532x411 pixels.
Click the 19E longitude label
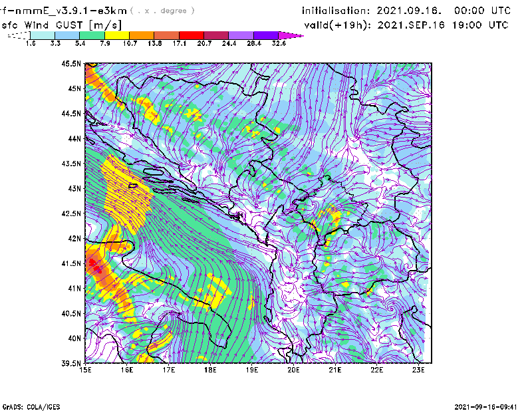[x=252, y=370]
